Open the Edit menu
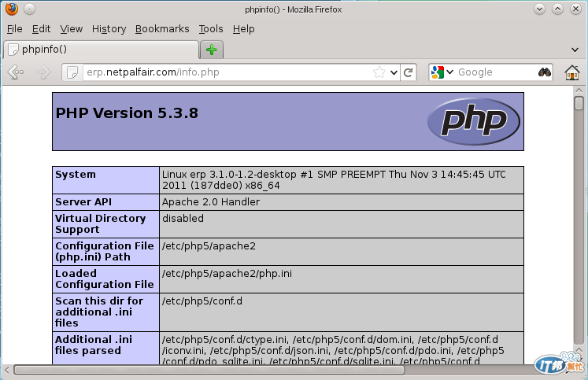 41,29
